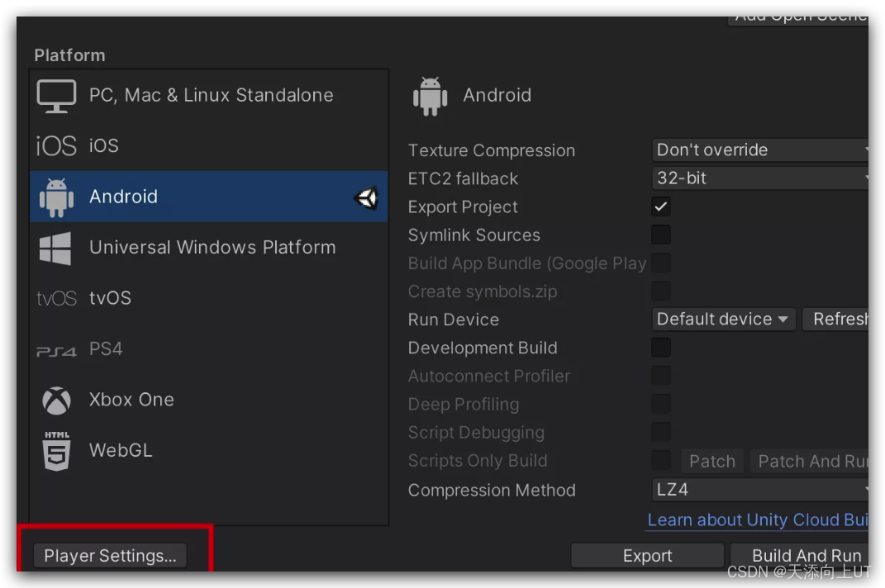Select the tvOS platform row
885x588 pixels.
click(209, 298)
